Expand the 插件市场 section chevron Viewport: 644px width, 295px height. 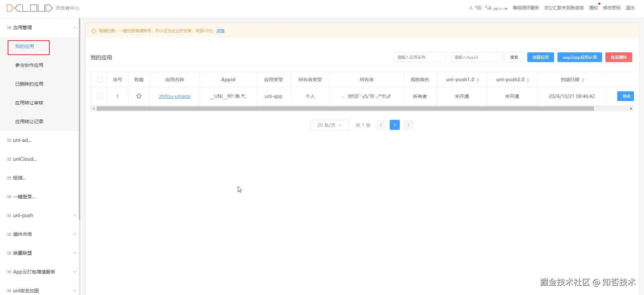coord(75,234)
